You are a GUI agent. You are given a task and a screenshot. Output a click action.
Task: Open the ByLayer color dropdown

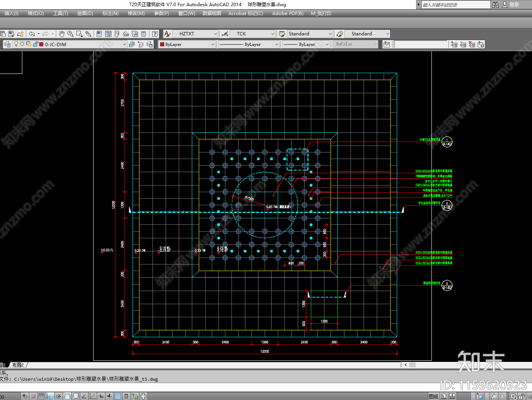pos(212,44)
